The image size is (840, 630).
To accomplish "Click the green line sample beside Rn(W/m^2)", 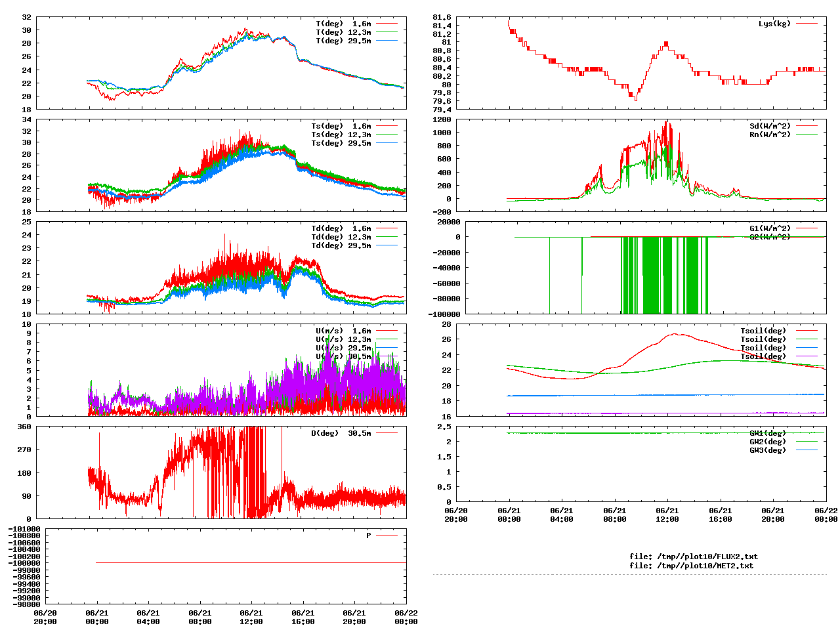I will pyautogui.click(x=807, y=135).
